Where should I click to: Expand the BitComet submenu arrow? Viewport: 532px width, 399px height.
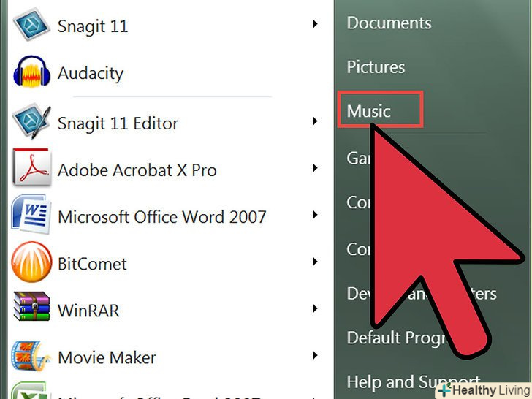315,262
